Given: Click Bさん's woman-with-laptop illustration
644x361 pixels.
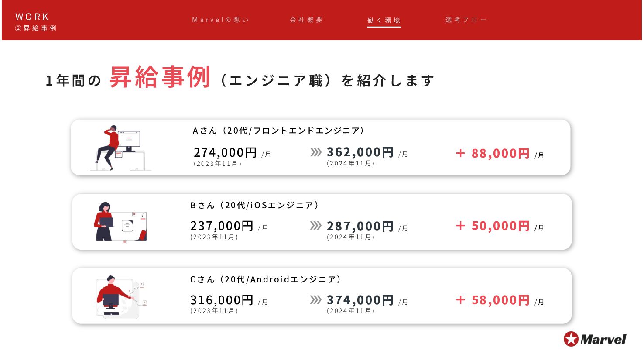Looking at the screenshot, I should pos(120,222).
